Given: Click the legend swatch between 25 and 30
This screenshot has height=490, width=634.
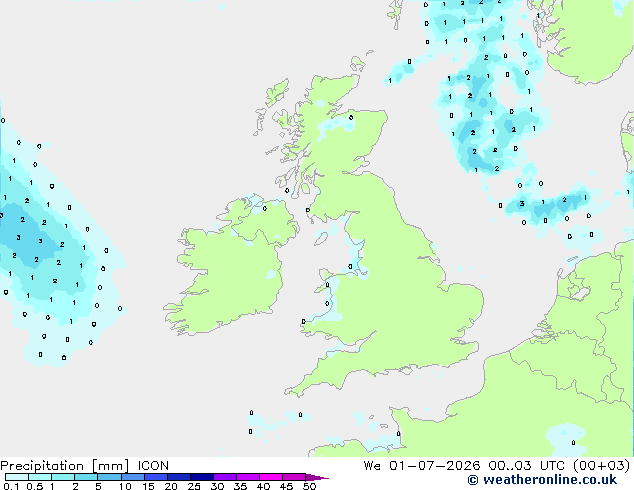Looking at the screenshot, I should [202, 477].
